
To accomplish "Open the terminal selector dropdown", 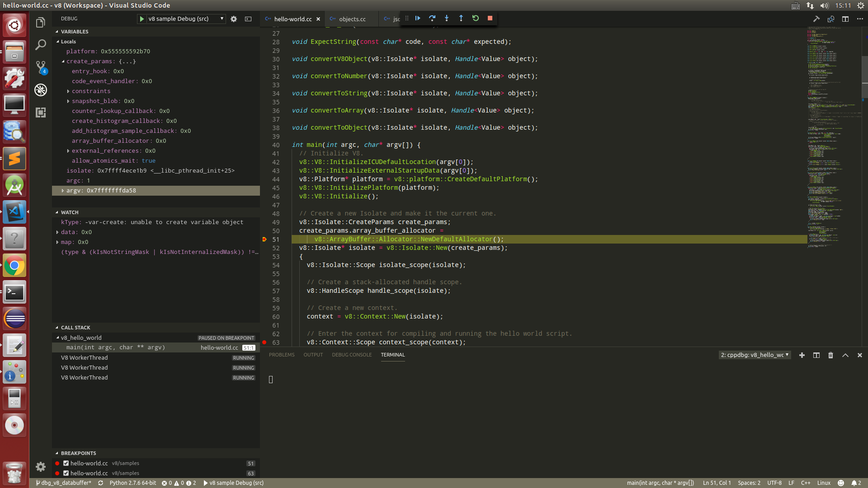I will point(755,355).
